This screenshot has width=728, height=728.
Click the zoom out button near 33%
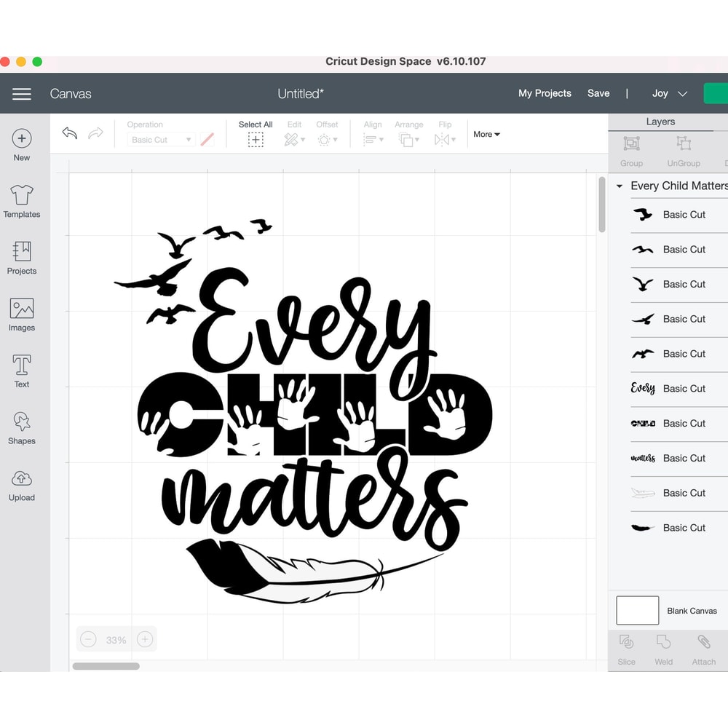coord(88,638)
